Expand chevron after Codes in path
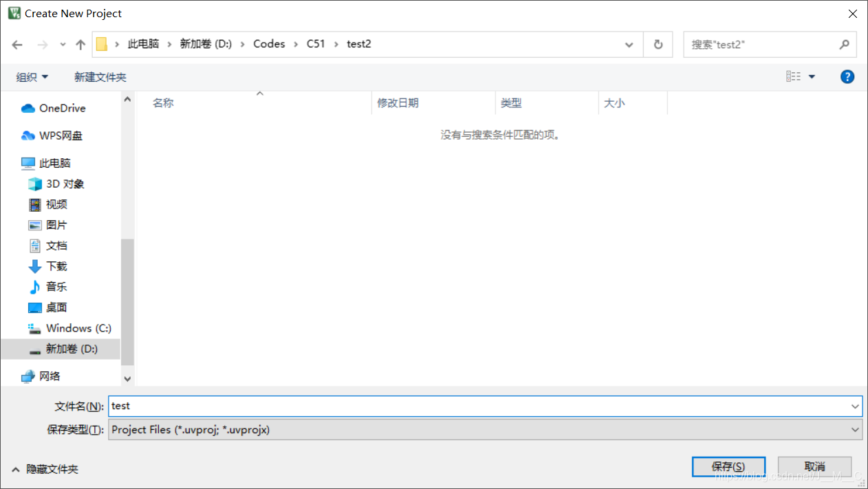This screenshot has width=868, height=489. click(296, 44)
